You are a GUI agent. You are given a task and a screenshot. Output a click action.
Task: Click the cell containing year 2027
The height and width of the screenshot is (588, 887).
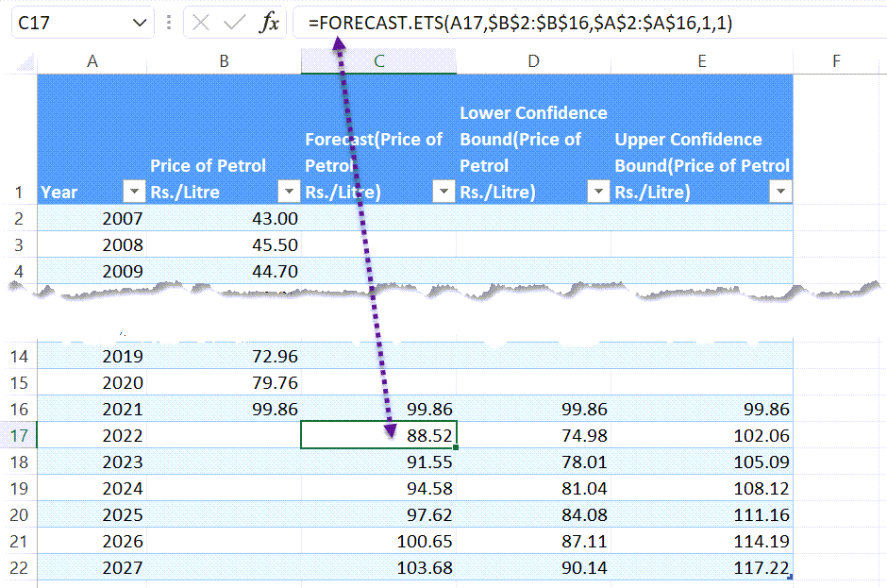point(92,567)
